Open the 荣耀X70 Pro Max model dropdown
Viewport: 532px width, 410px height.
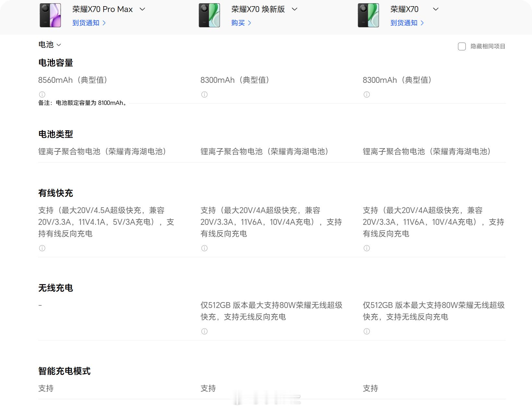(x=142, y=9)
